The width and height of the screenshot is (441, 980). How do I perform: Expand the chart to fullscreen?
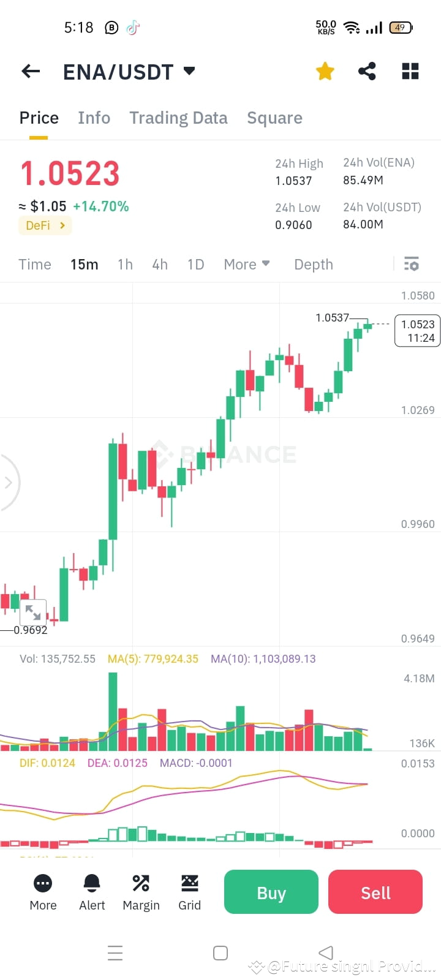[x=33, y=612]
